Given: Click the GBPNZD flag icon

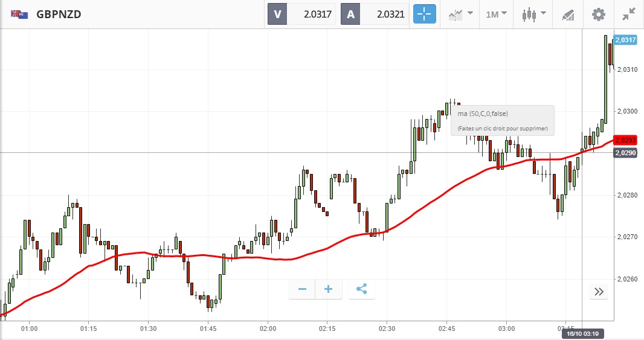Looking at the screenshot, I should click(x=19, y=14).
